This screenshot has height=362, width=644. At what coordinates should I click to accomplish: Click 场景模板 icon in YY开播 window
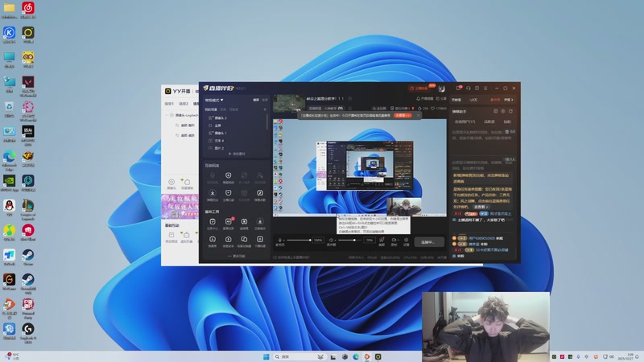coord(187,184)
